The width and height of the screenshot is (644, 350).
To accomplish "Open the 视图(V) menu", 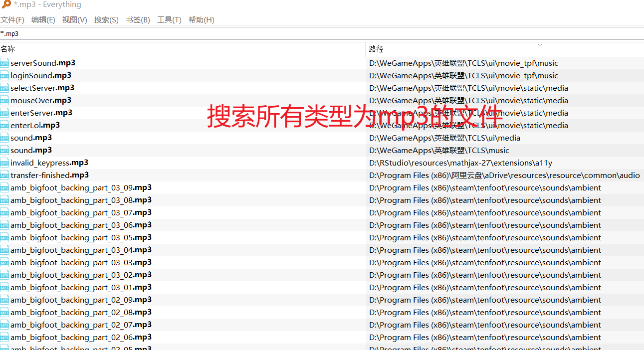I will tap(75, 20).
